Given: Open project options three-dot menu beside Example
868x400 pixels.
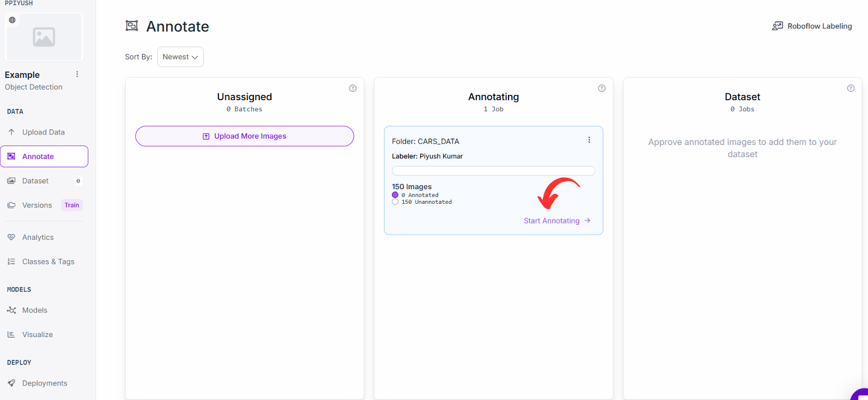Looking at the screenshot, I should (x=77, y=75).
